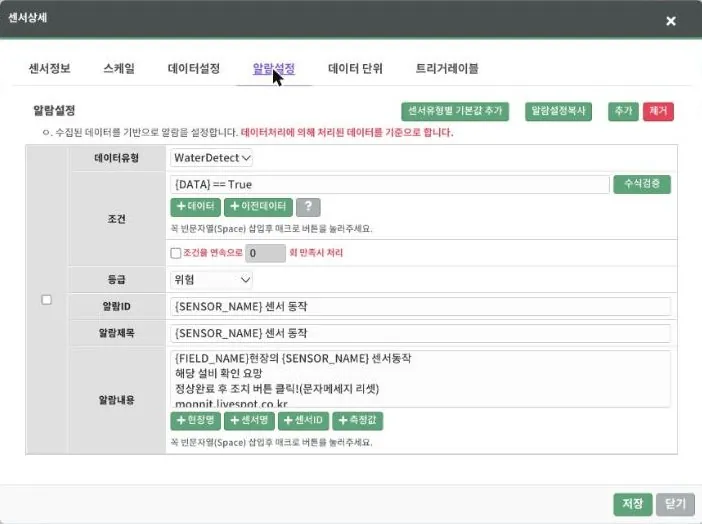
Task: Open the WaterDetect data type dropdown
Action: [211, 158]
